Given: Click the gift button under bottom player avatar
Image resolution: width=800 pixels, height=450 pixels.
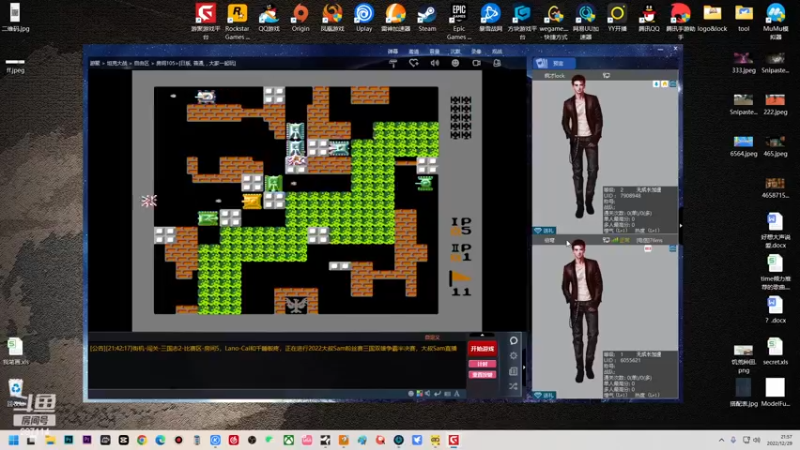Looking at the screenshot, I should (x=544, y=395).
